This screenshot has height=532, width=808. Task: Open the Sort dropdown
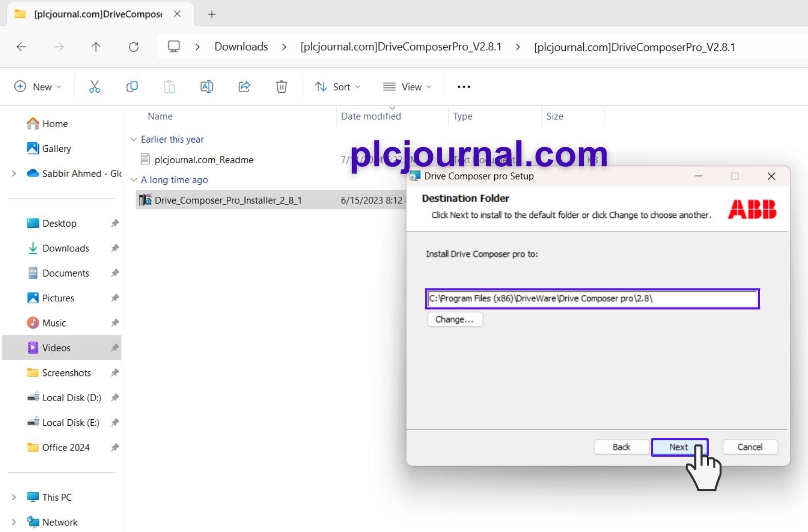338,87
